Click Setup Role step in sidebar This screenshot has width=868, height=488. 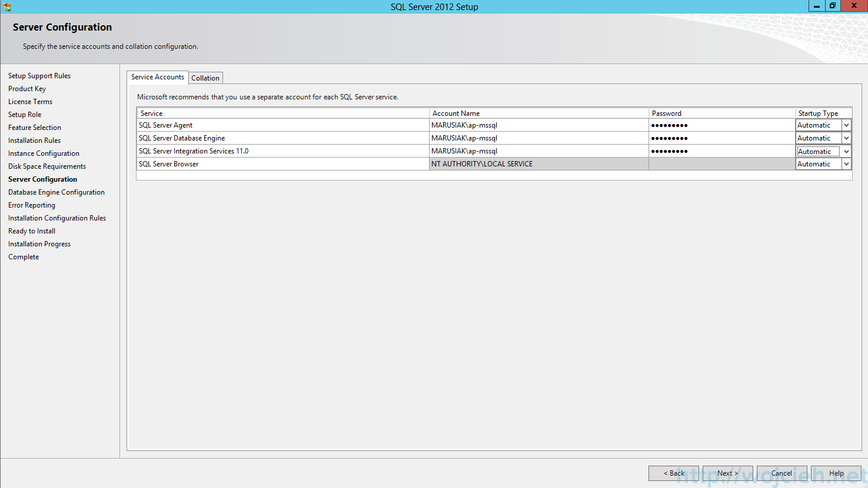25,115
